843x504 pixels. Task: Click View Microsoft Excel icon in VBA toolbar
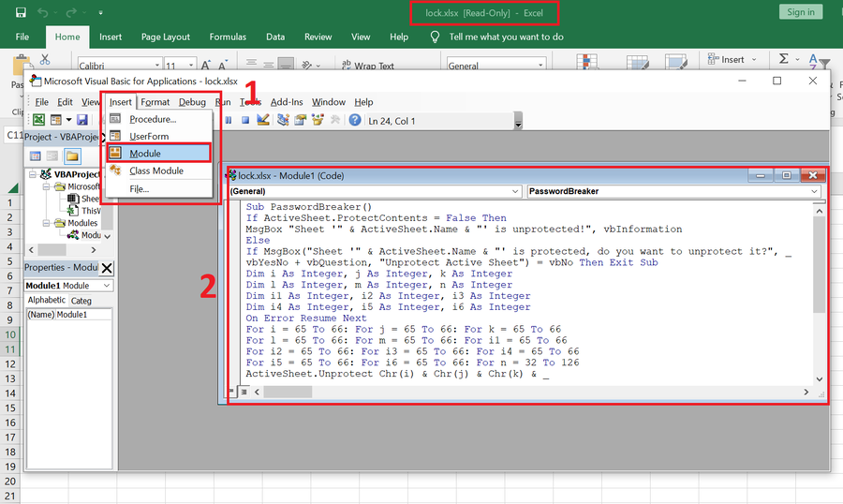(38, 120)
